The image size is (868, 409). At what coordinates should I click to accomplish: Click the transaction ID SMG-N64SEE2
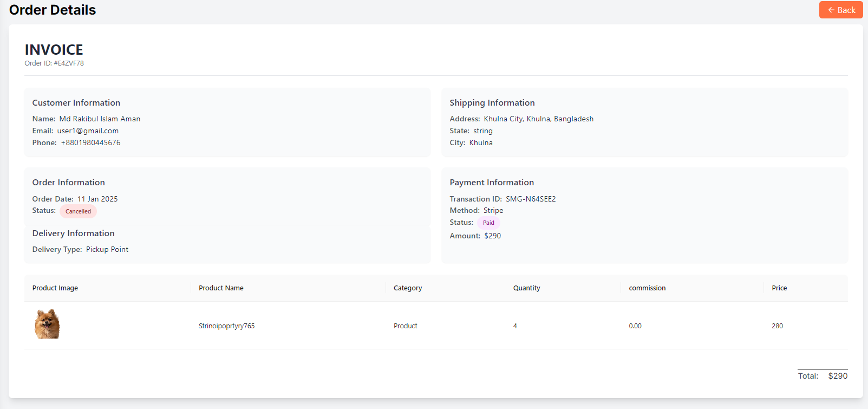point(531,199)
